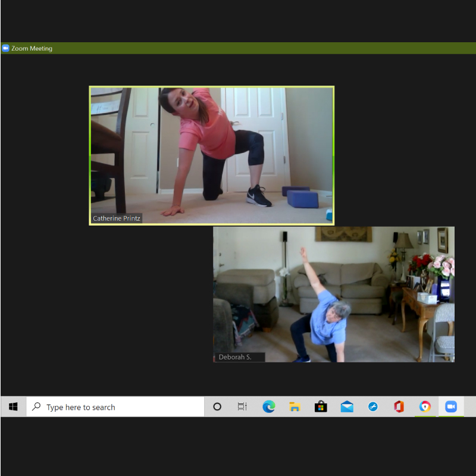Viewport: 476px width, 476px height.
Task: Open File Explorer from the taskbar
Action: coord(295,406)
